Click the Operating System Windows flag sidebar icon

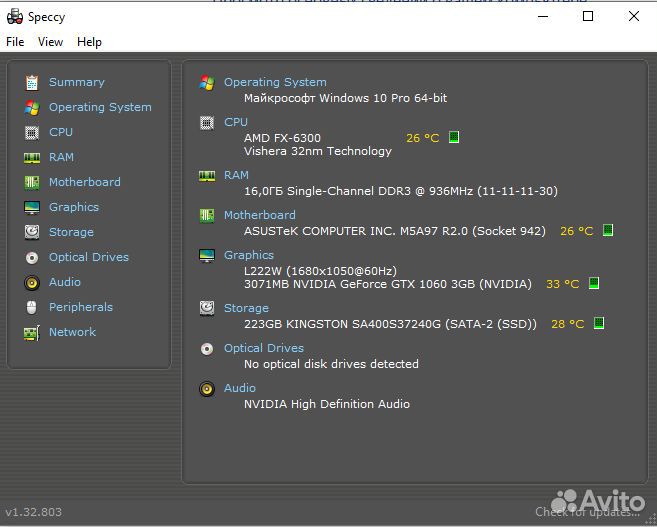(32, 108)
